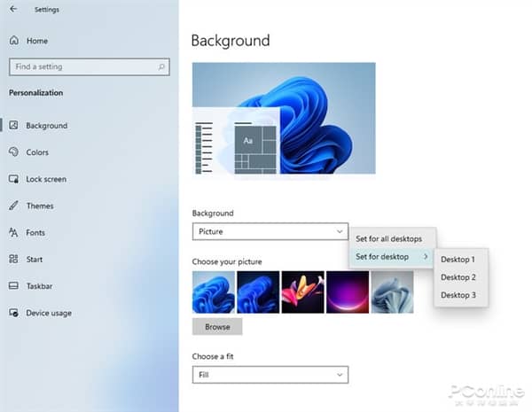
Task: Open the Start settings icon
Action: 13,260
